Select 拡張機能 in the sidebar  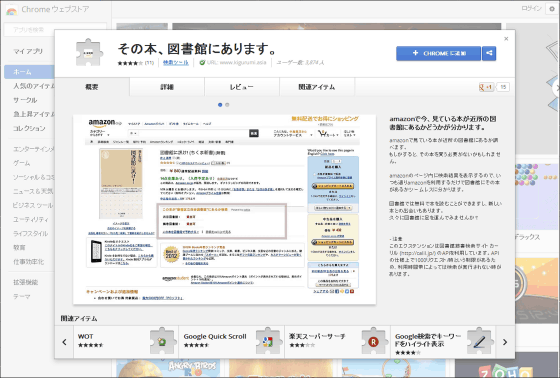pyautogui.click(x=26, y=282)
